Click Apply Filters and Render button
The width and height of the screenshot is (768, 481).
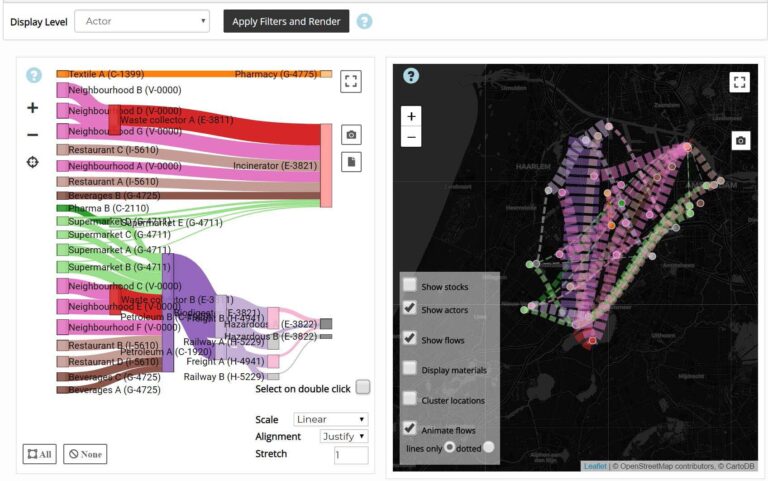(286, 21)
